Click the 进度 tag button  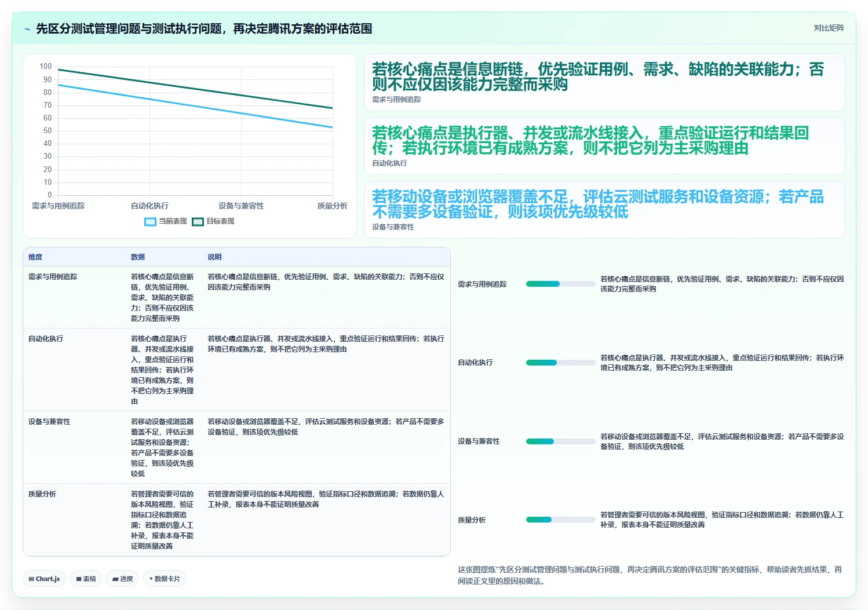[122, 579]
